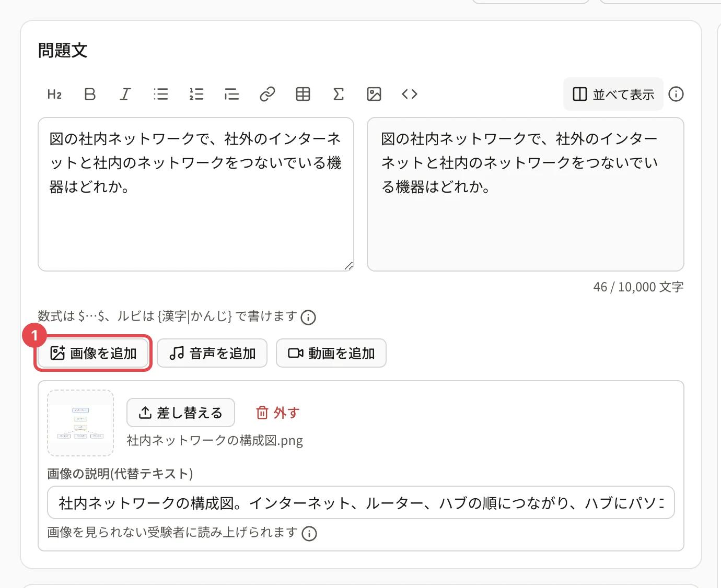Click the 数式は $…$ hint text
Image resolution: width=721 pixels, height=588 pixels.
click(168, 316)
